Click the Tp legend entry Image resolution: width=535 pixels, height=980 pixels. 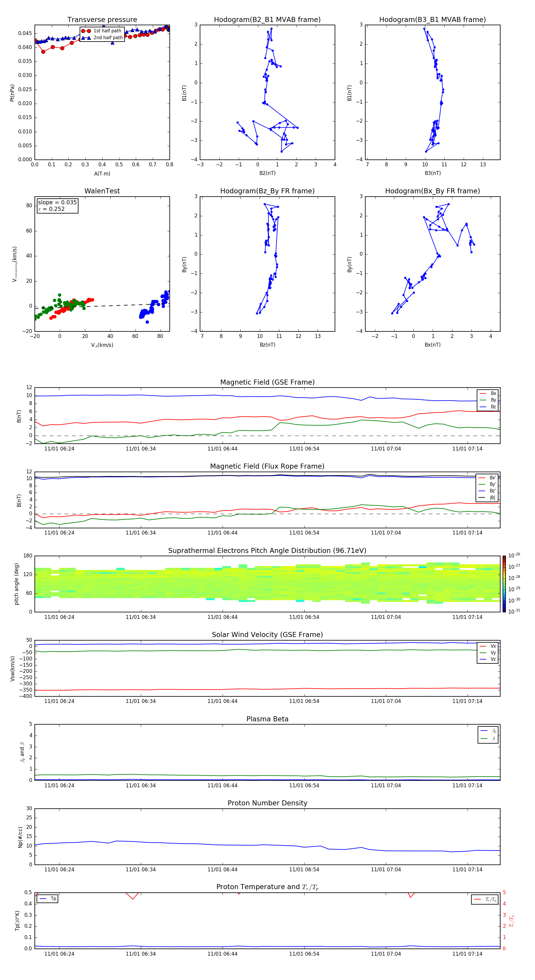point(47,899)
